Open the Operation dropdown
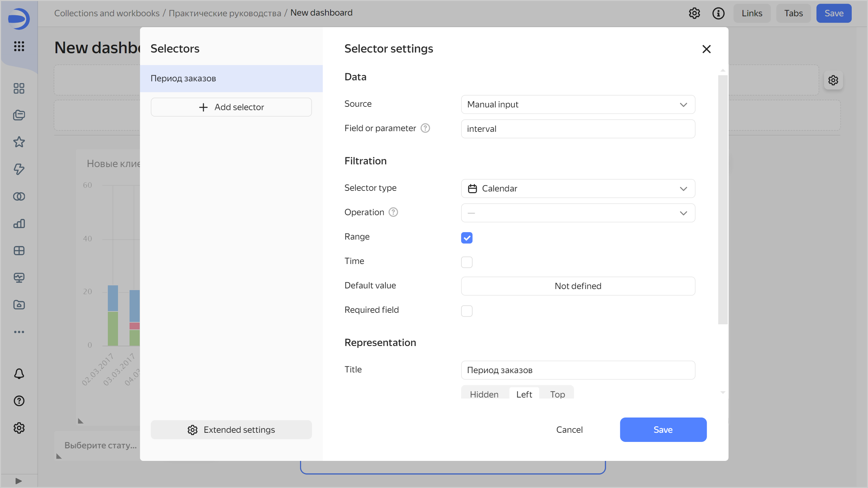The image size is (868, 488). point(578,213)
